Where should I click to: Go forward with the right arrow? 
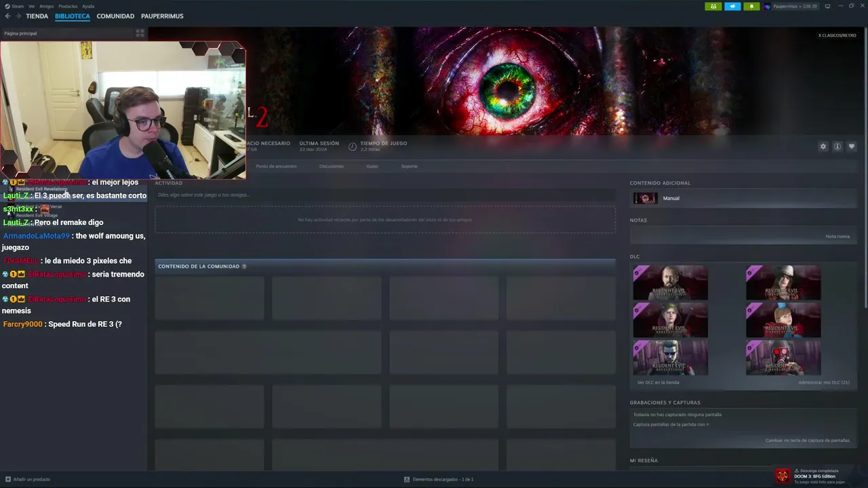(x=18, y=16)
